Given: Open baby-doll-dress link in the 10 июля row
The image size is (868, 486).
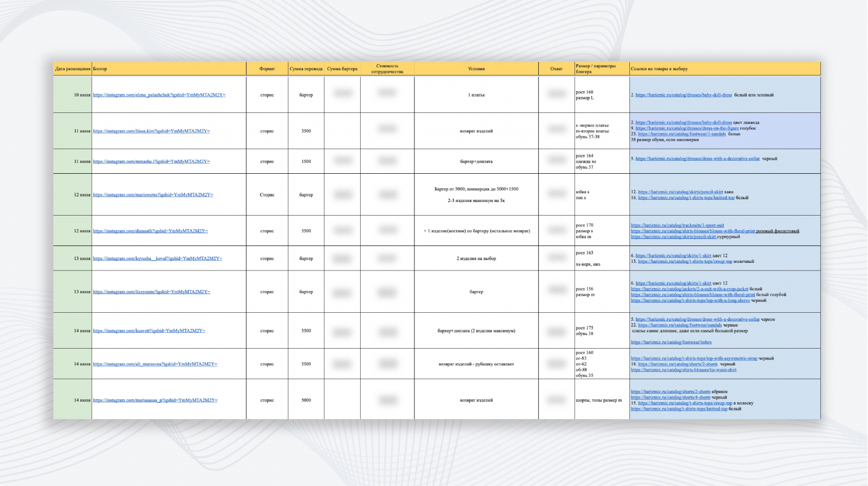Looking at the screenshot, I should pos(684,95).
